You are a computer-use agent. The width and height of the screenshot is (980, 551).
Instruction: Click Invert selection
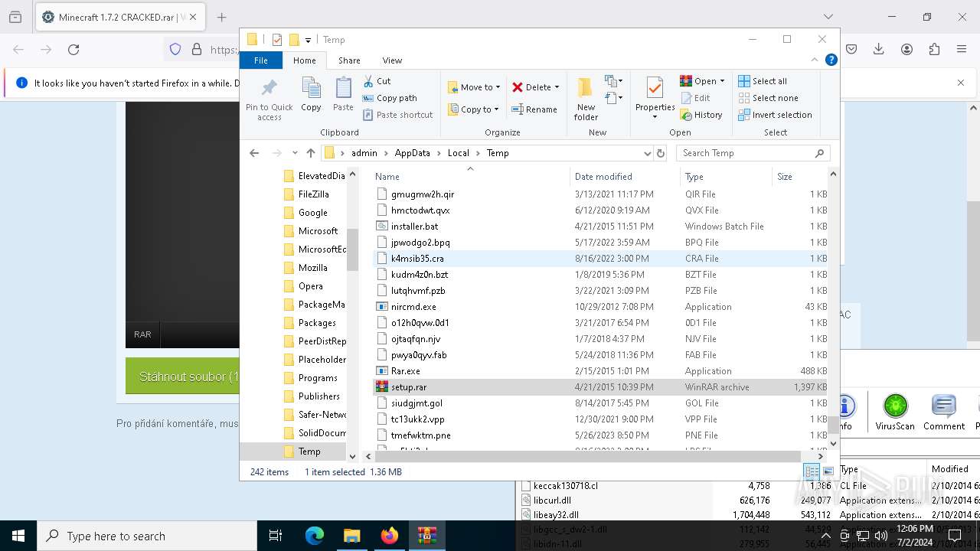[x=775, y=115]
